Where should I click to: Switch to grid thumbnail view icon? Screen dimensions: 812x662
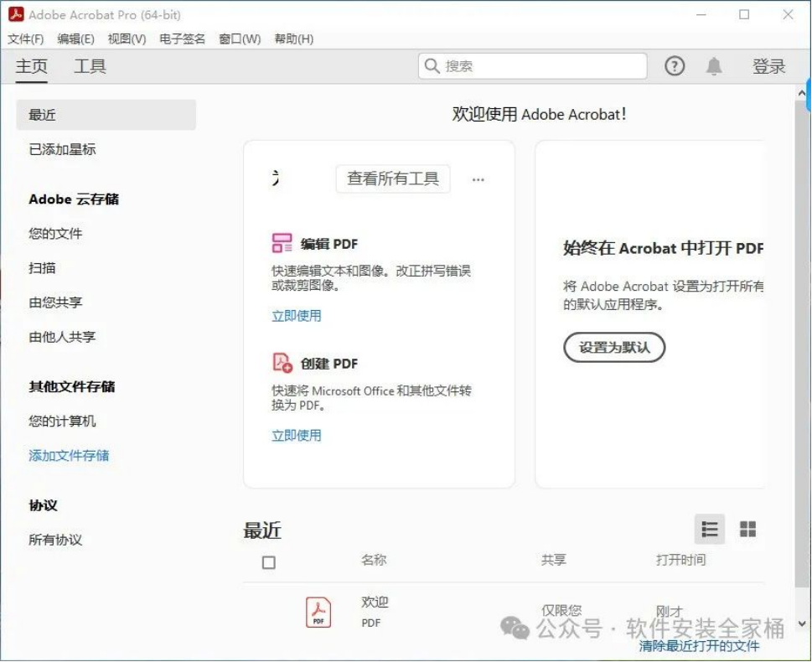[x=747, y=529]
